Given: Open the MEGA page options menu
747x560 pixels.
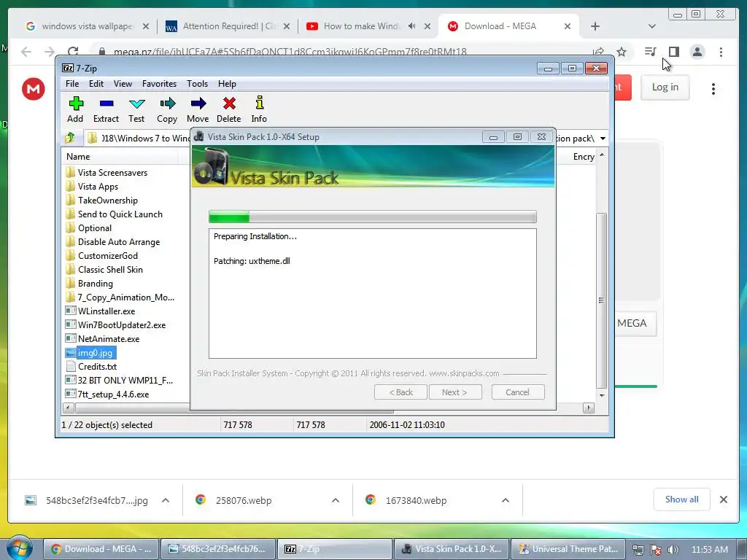Looking at the screenshot, I should (713, 88).
